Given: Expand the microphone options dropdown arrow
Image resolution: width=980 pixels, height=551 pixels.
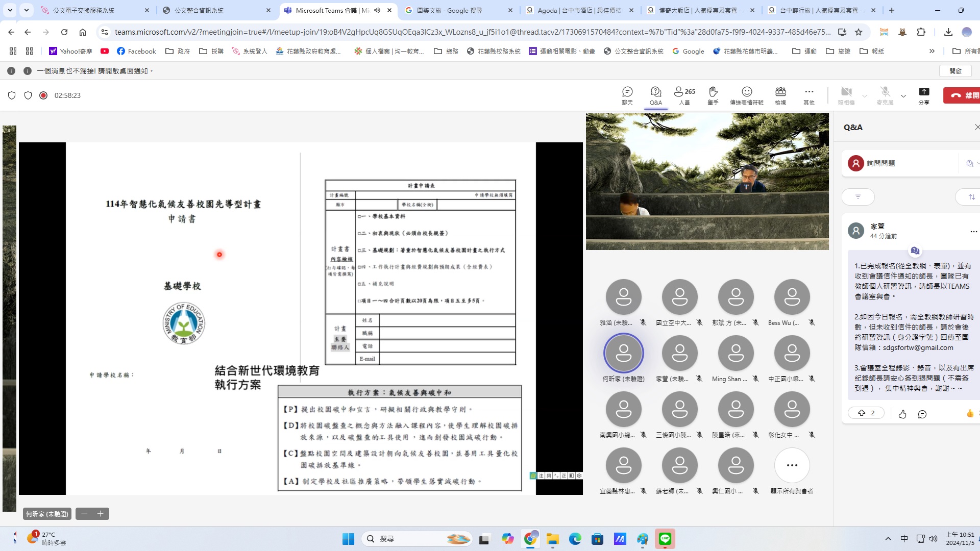Looking at the screenshot, I should [903, 96].
